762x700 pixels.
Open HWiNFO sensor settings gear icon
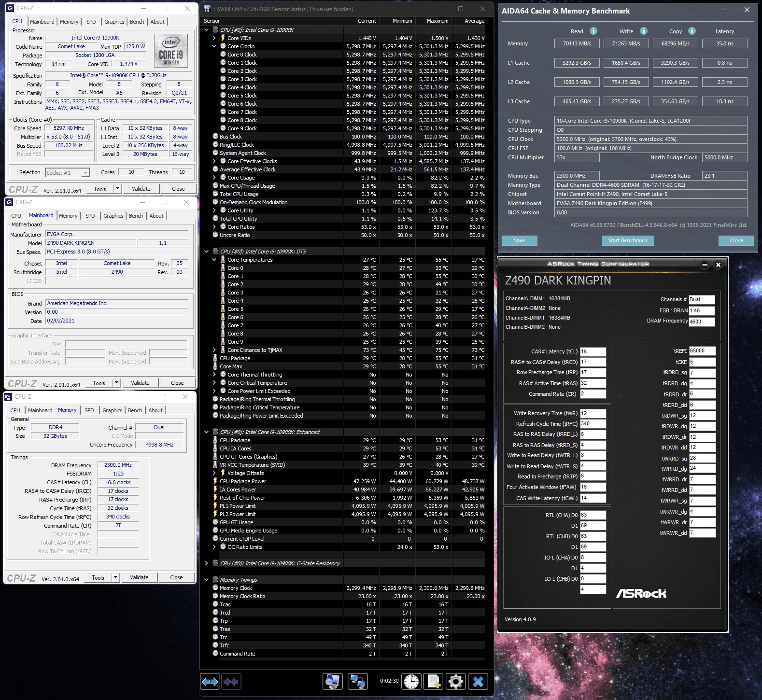coord(455,682)
